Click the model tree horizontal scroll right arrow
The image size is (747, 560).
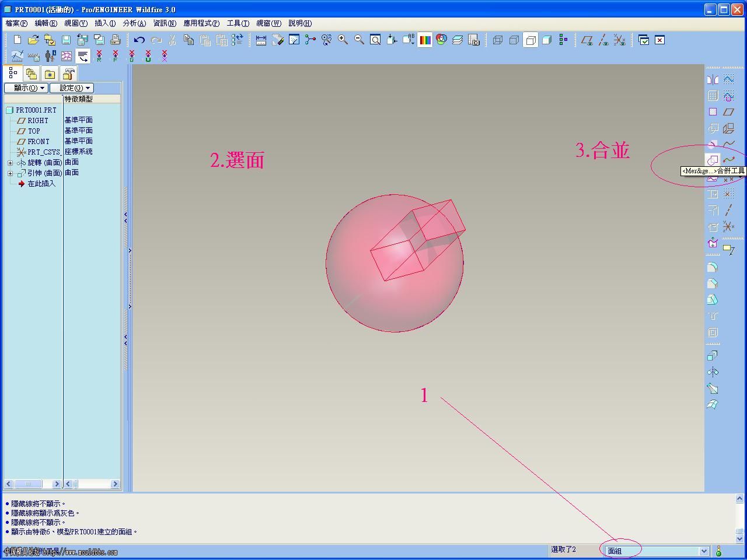57,484
